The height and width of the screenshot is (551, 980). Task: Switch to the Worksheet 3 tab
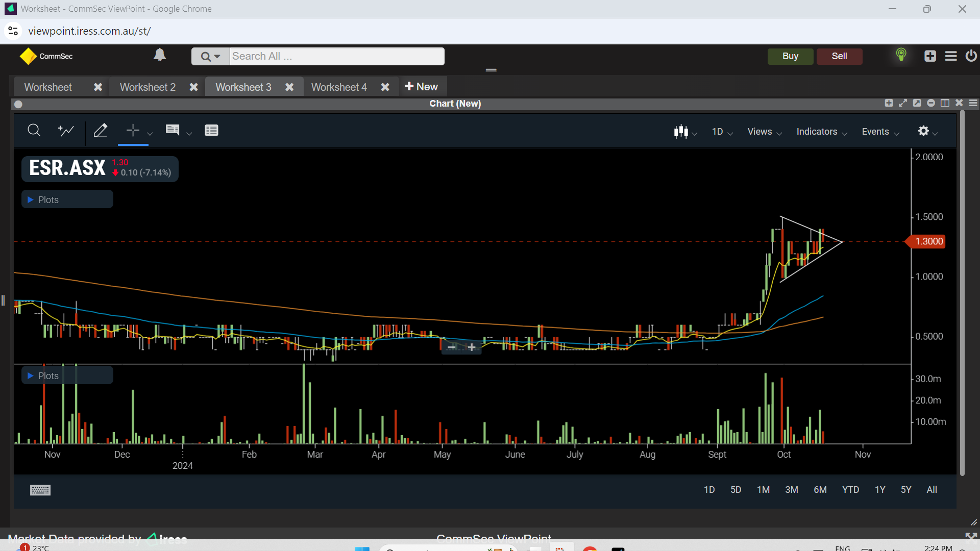click(243, 87)
